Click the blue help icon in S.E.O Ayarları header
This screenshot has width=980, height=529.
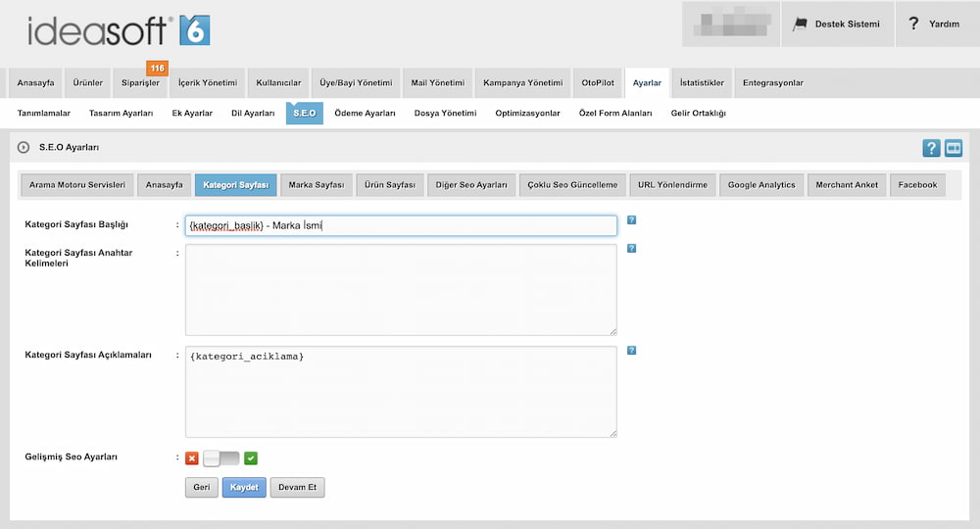[931, 148]
